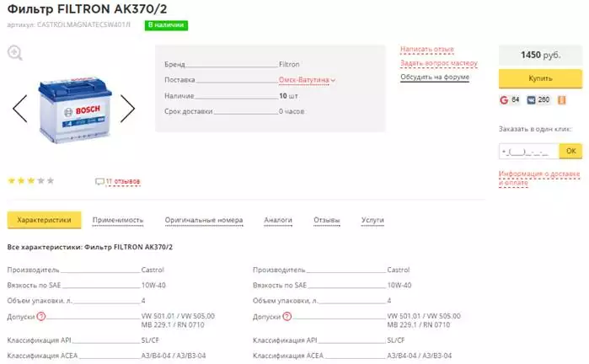Open the Обсудить на форуме link
This screenshot has width=589, height=364.
click(x=435, y=77)
